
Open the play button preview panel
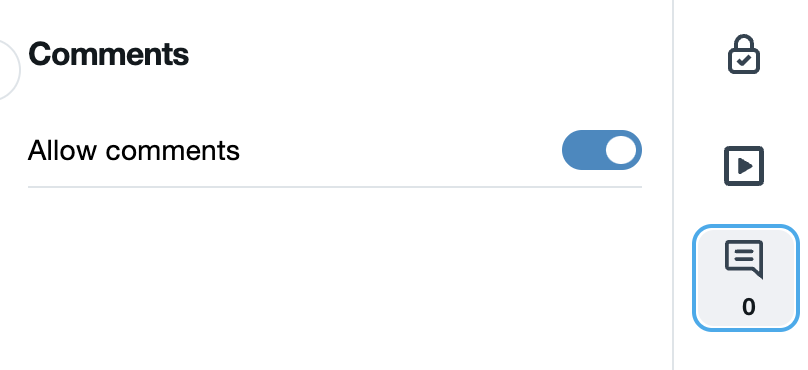coord(744,166)
